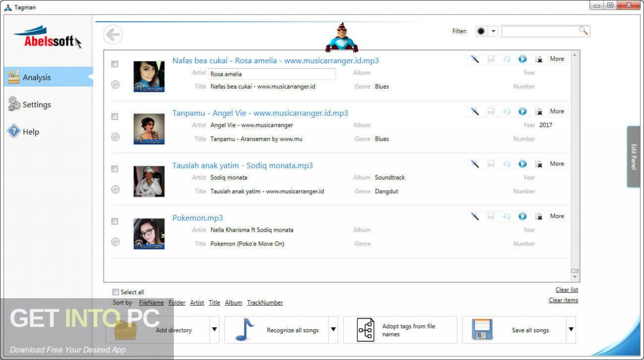Tick checkbox for Pokemon.mp3
This screenshot has height=360, width=644.
[115, 221]
